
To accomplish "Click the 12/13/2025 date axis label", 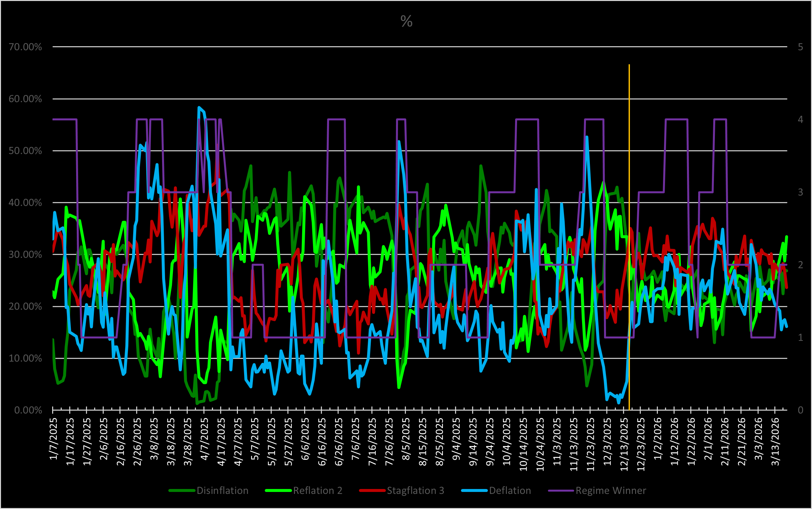I will pyautogui.click(x=624, y=444).
